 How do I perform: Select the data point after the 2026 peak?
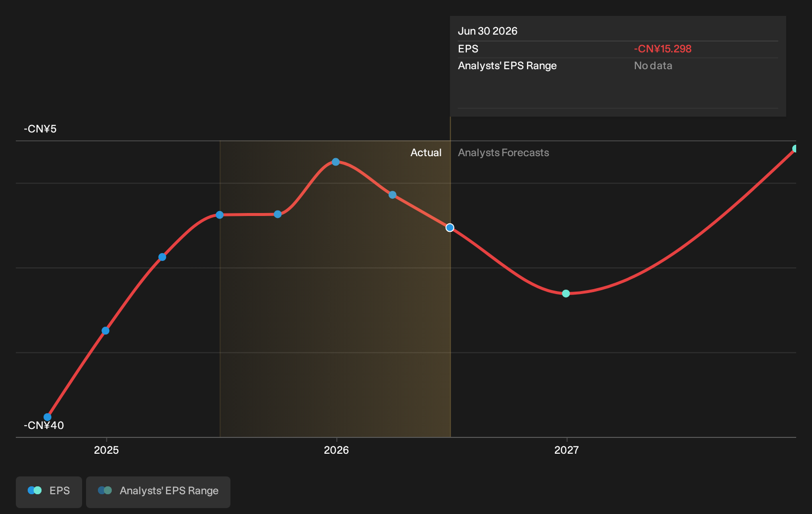(392, 195)
